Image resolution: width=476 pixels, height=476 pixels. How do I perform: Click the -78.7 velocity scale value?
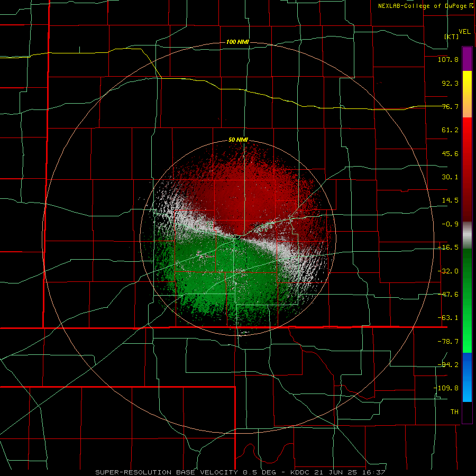pos(448,342)
